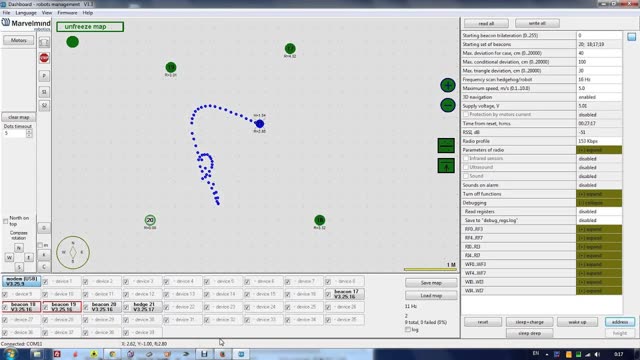Select beacon 19 on the map
640x360 pixels.
point(171,67)
